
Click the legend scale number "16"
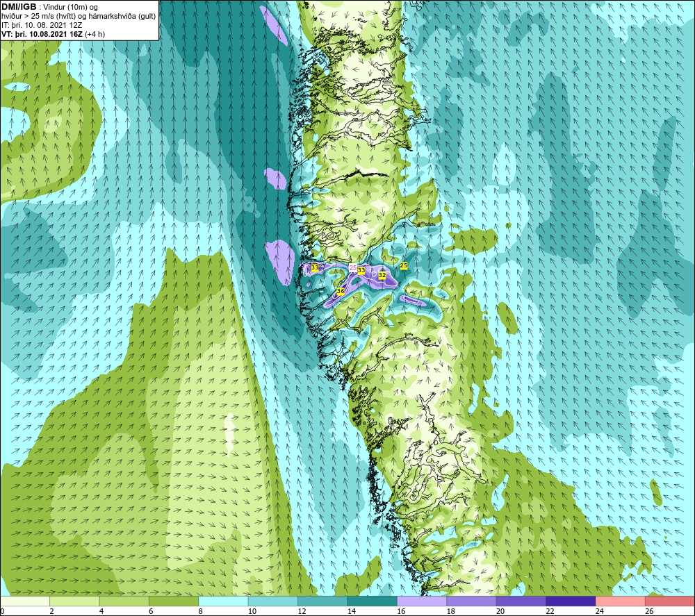coord(401,611)
